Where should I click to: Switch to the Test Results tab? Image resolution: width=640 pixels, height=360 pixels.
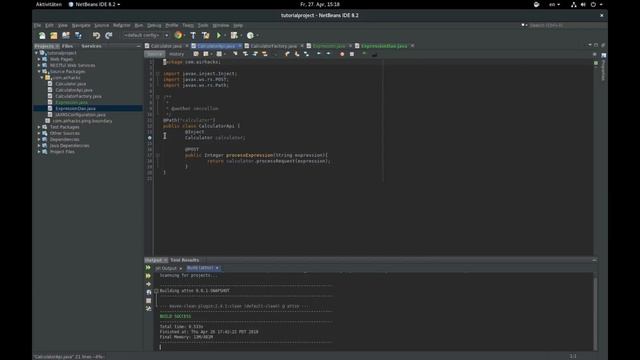(x=184, y=260)
